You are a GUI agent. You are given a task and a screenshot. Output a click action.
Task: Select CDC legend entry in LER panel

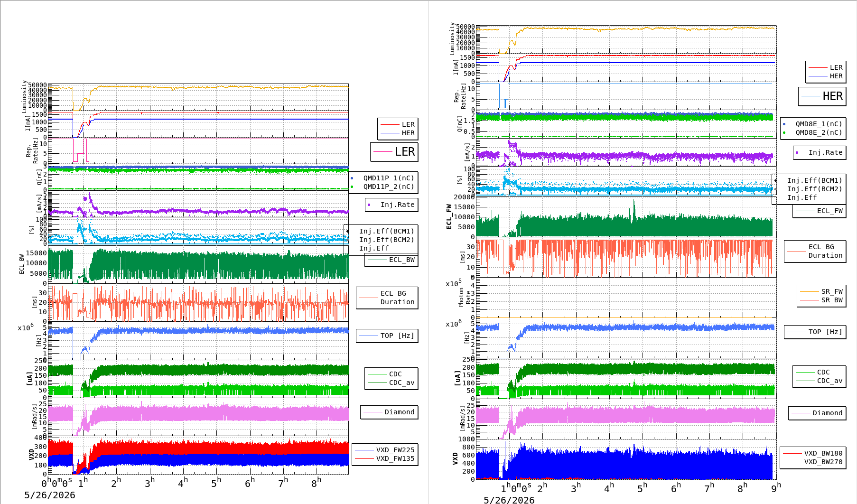click(x=395, y=374)
